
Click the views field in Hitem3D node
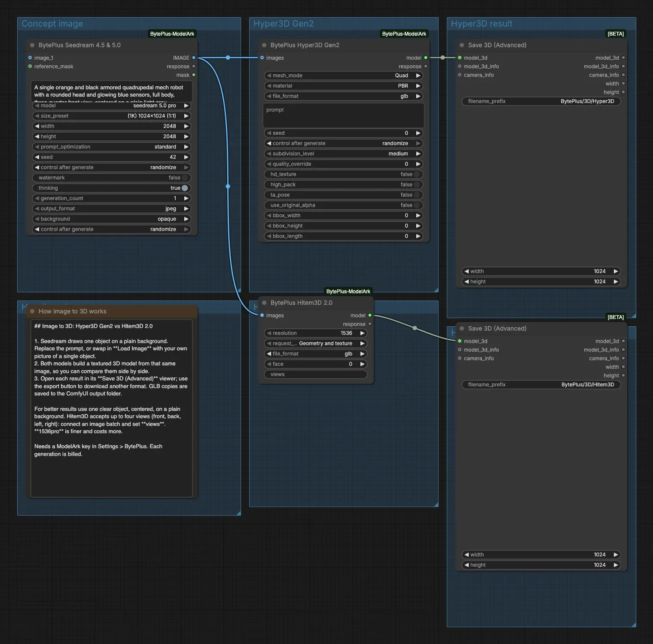(316, 374)
